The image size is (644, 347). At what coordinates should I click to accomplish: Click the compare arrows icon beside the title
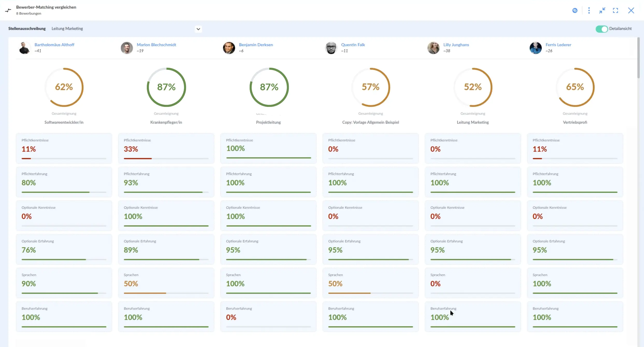coord(8,10)
